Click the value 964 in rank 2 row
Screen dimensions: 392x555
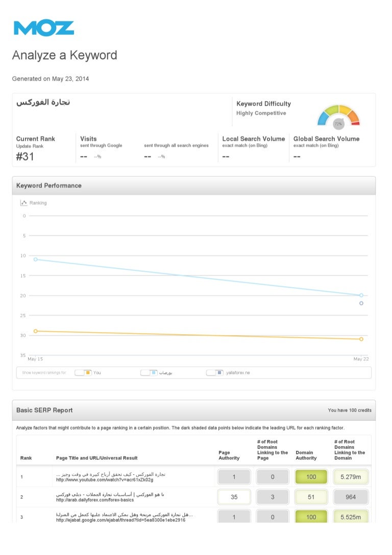(x=351, y=497)
